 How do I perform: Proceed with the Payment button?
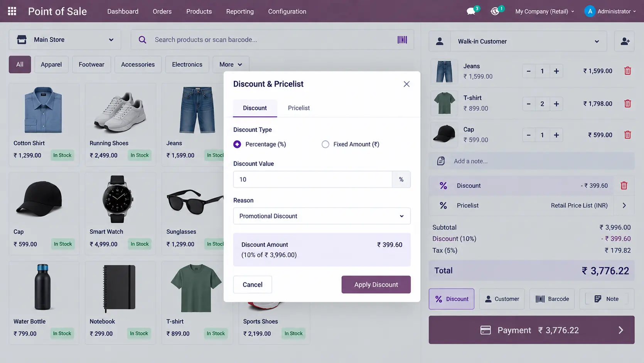pos(531,330)
